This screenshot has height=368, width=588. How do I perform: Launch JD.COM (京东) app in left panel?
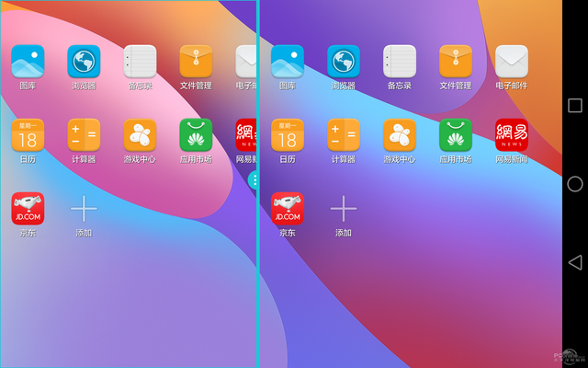[28, 209]
